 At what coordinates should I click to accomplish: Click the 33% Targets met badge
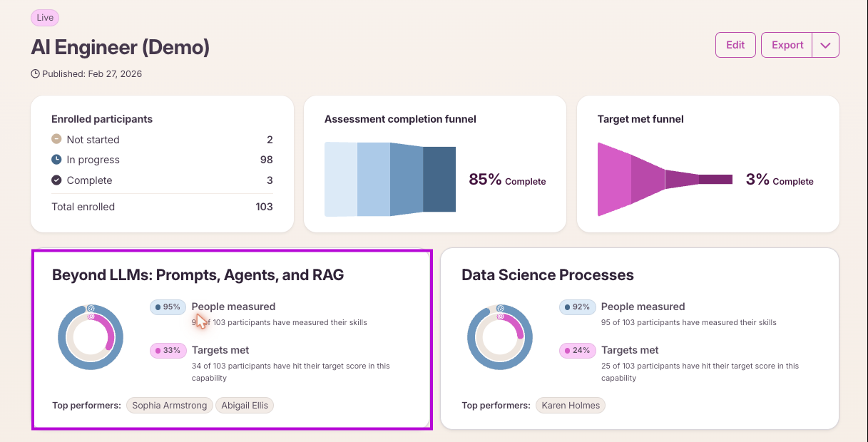point(168,351)
